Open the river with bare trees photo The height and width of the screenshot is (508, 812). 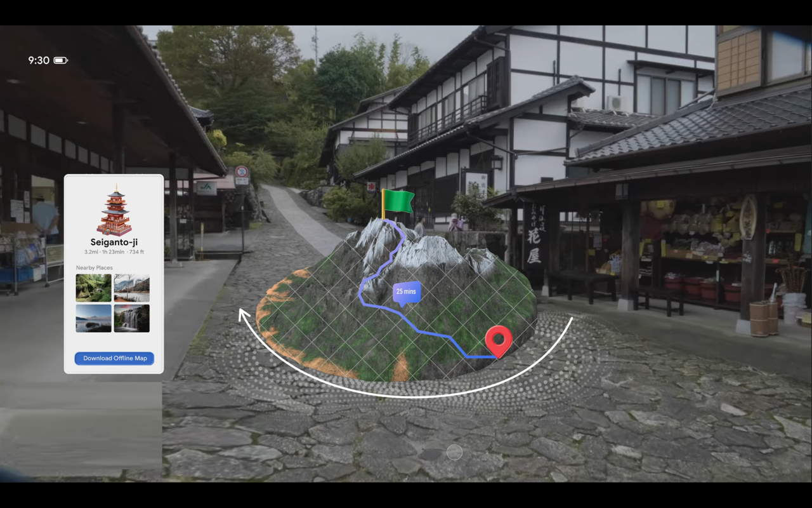click(132, 288)
